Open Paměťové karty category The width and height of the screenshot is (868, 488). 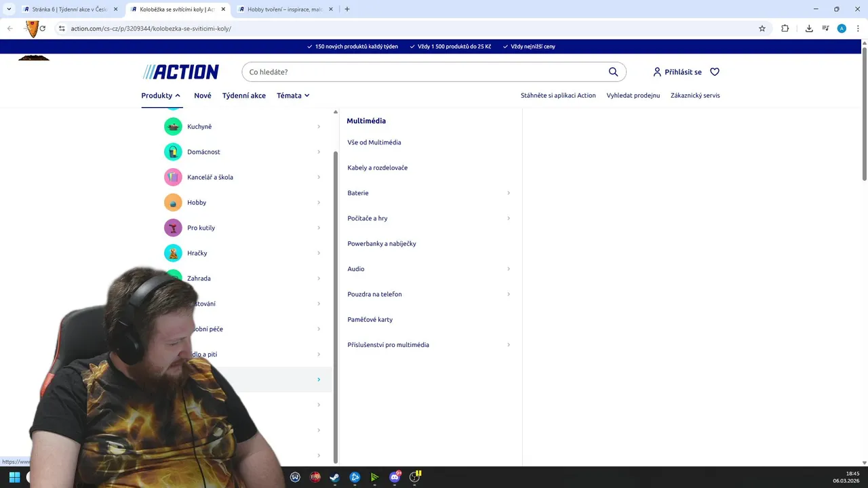pyautogui.click(x=370, y=319)
